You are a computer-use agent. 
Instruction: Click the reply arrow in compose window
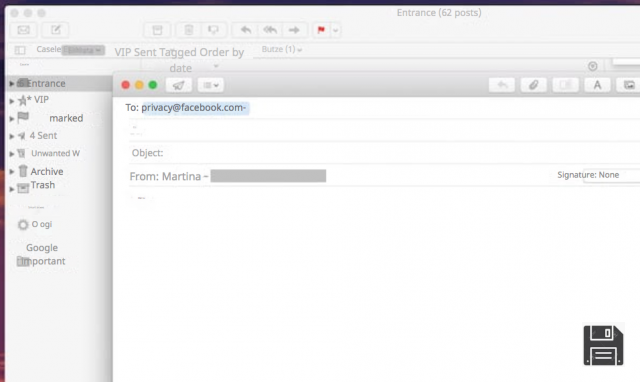pyautogui.click(x=502, y=85)
